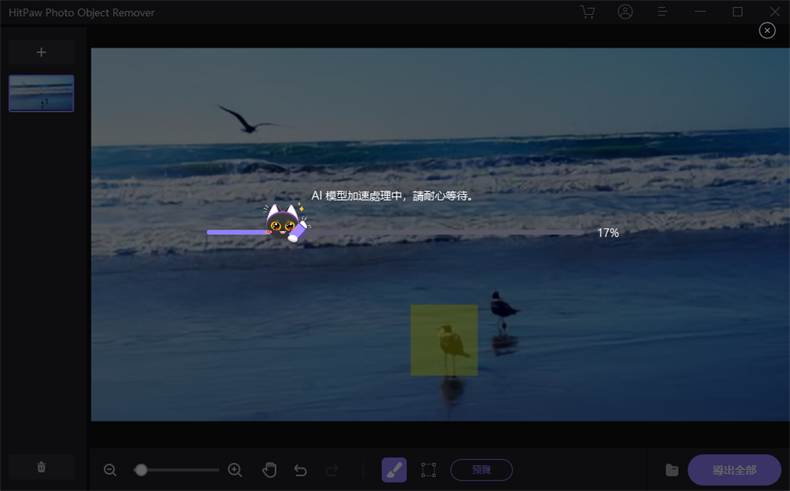Select the hand pan tool

pyautogui.click(x=269, y=470)
